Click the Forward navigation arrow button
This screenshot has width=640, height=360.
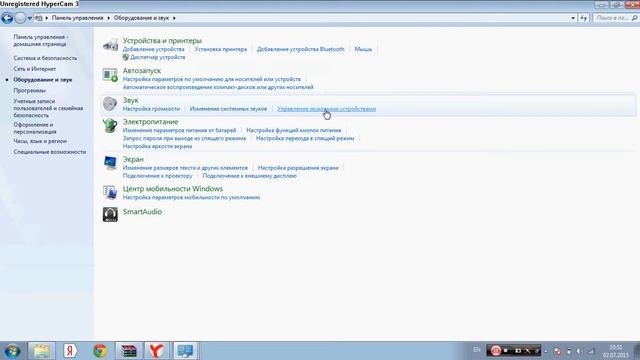pos(20,18)
